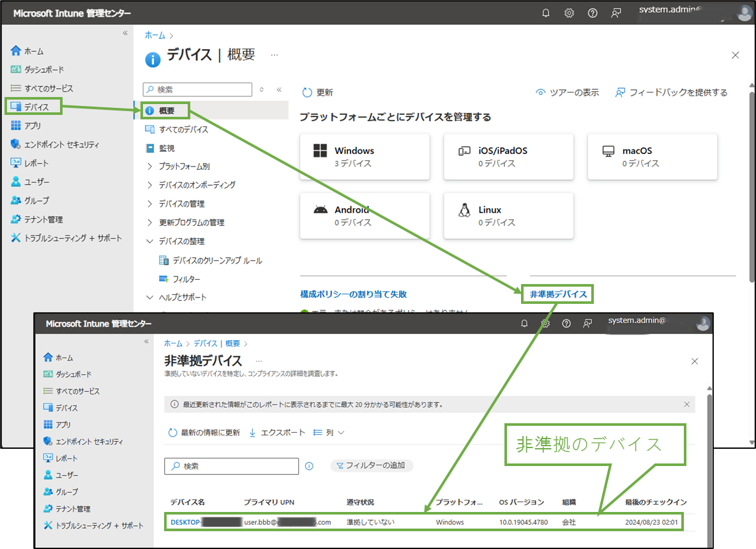Open トラブルシューティング + サポート in back window sidebar
The image size is (756, 549).
[x=66, y=237]
